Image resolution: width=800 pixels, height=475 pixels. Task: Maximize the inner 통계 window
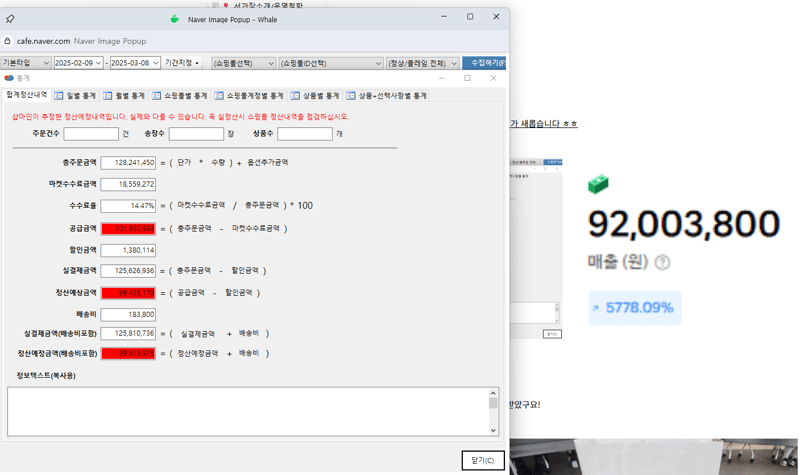point(467,78)
